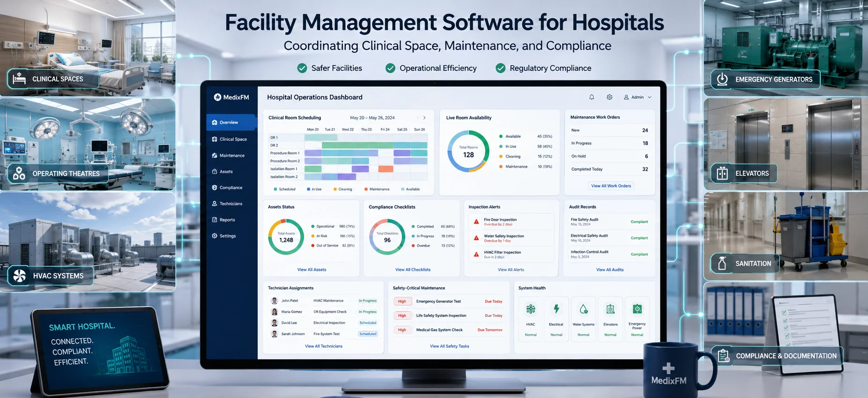Click the Safer Facilities check mark

pyautogui.click(x=302, y=68)
